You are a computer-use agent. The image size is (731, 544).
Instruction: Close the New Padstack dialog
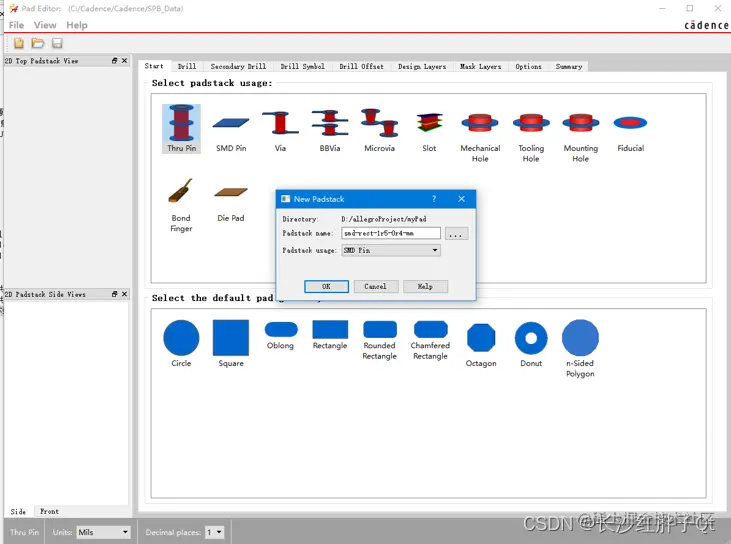462,199
